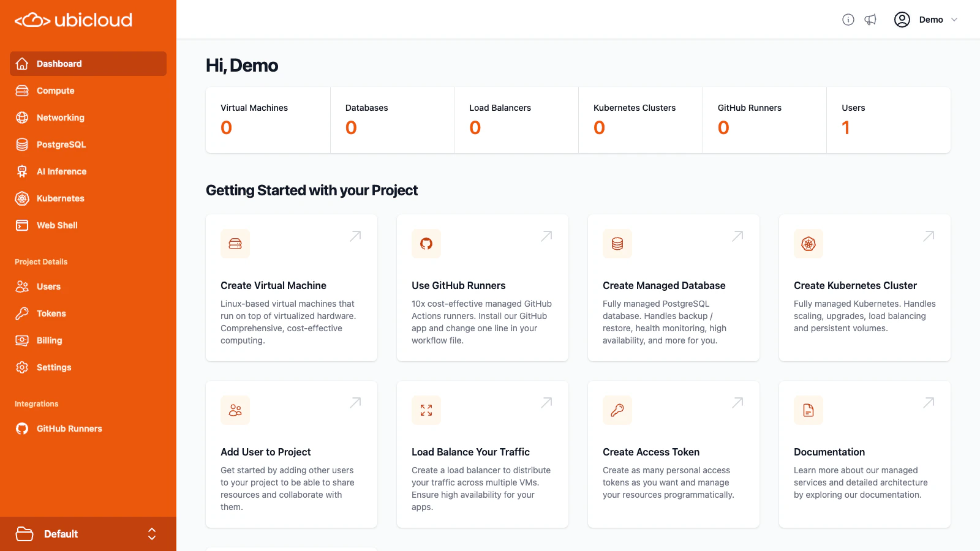Click the Networking globe icon
This screenshot has width=980, height=551.
click(x=22, y=118)
